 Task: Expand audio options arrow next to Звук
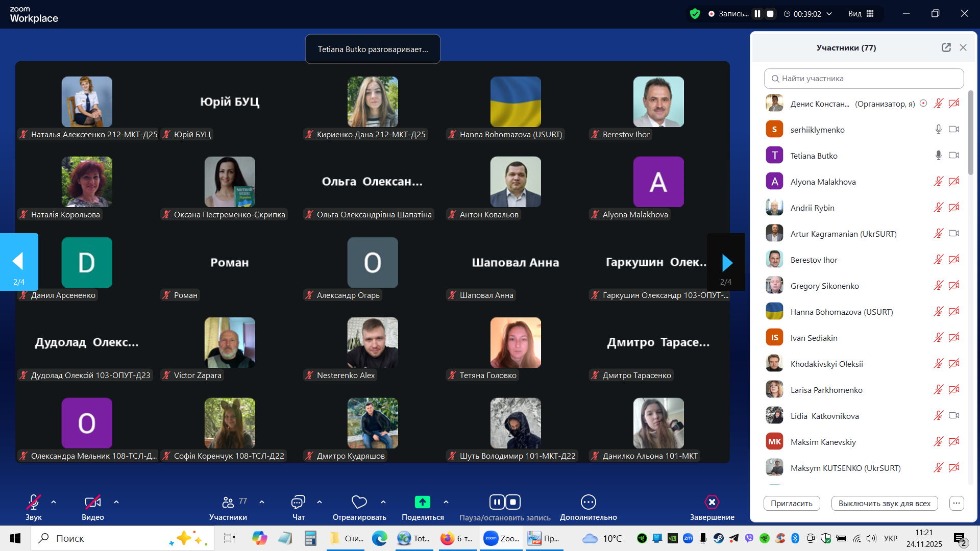[x=54, y=503]
